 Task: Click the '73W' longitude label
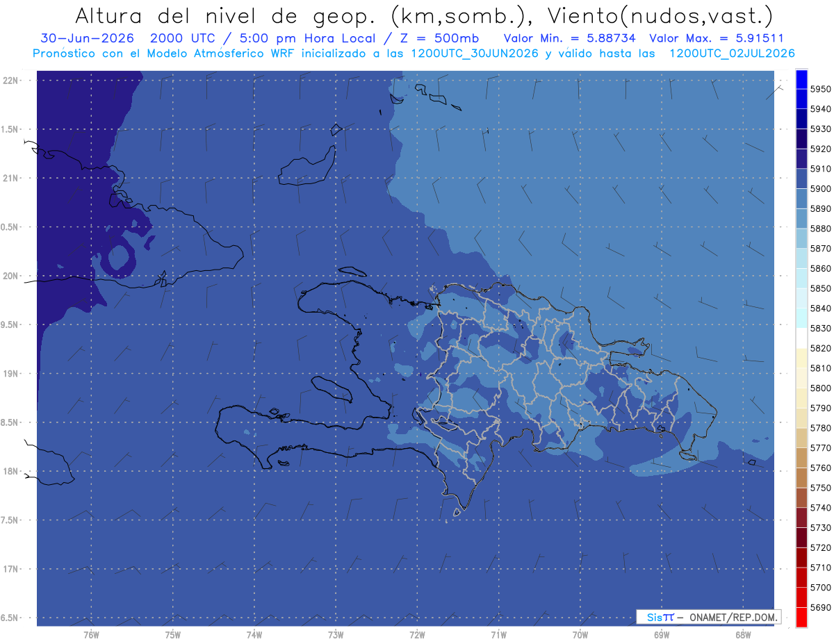336,634
